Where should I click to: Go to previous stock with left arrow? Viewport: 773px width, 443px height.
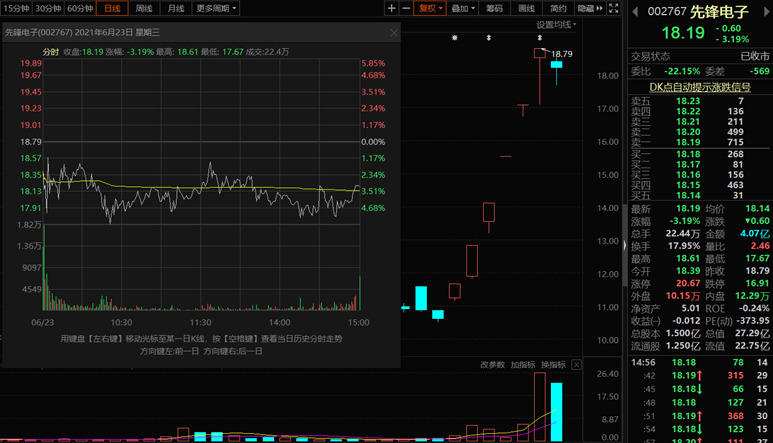point(635,12)
